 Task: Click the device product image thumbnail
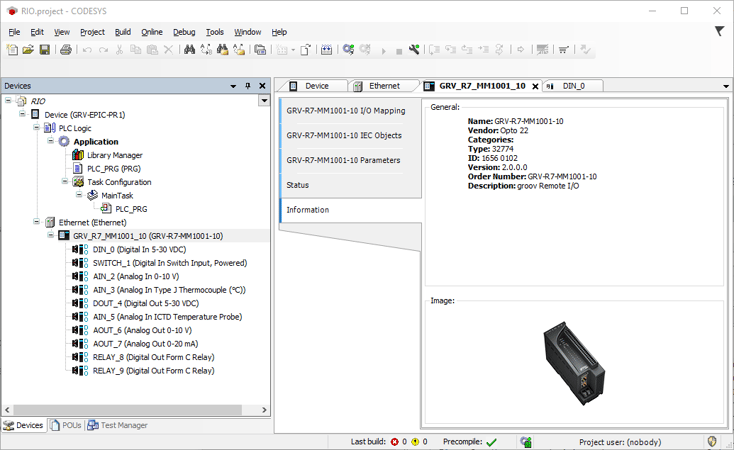576,360
